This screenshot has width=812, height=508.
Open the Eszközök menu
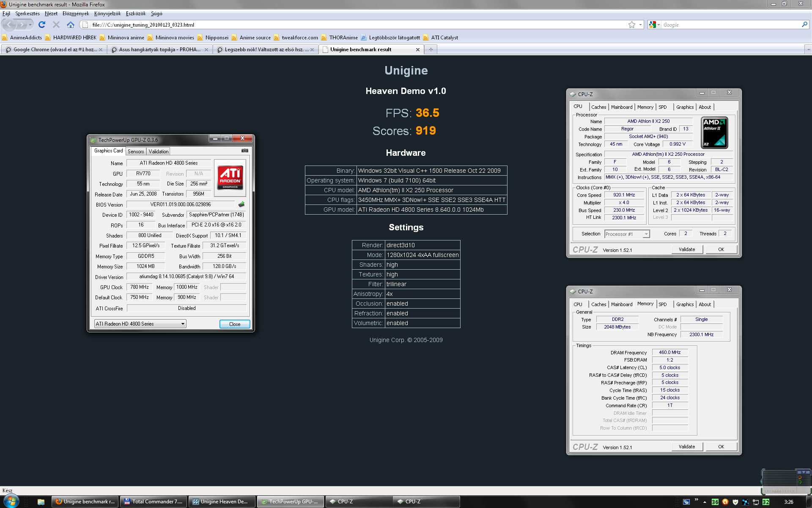pyautogui.click(x=136, y=14)
